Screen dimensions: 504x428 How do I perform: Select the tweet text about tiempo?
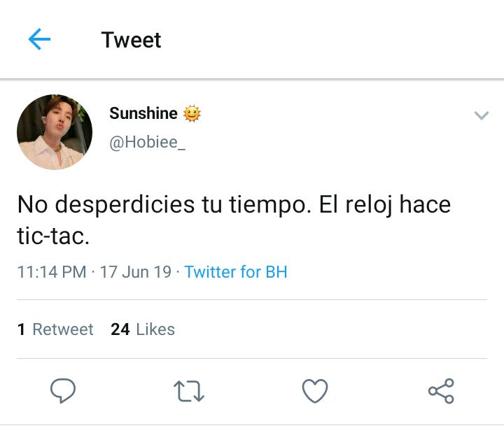coord(234,220)
